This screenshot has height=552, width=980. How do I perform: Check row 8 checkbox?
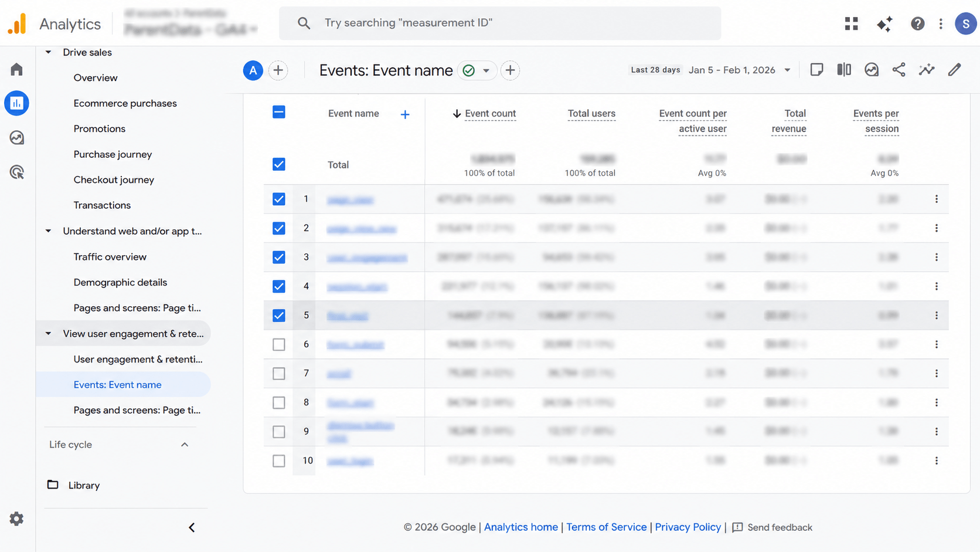[x=279, y=402]
